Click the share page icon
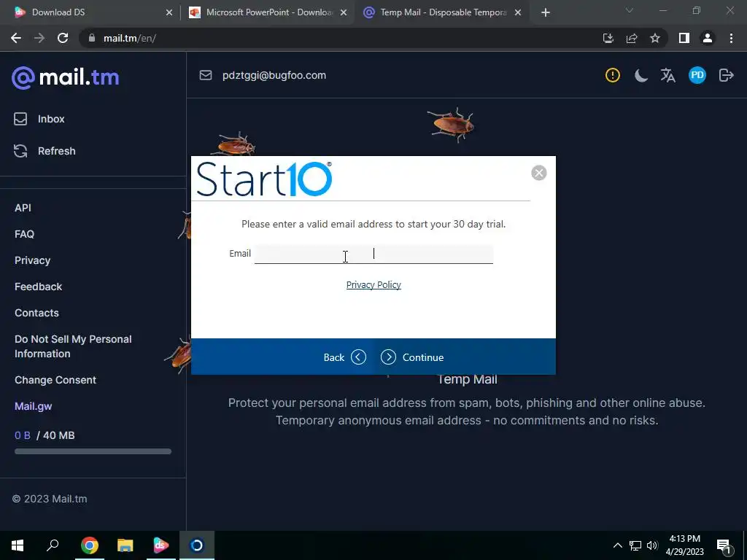 click(632, 38)
